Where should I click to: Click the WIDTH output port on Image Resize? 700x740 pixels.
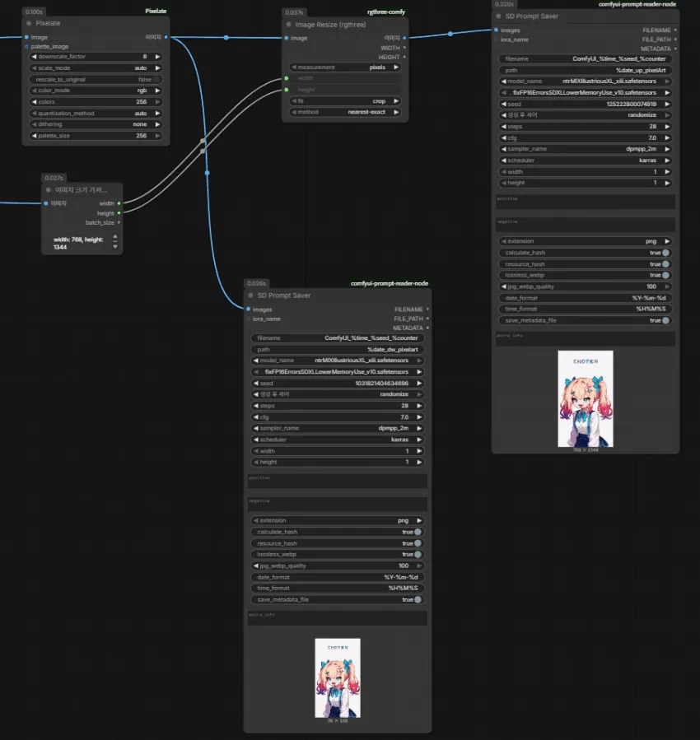click(404, 48)
